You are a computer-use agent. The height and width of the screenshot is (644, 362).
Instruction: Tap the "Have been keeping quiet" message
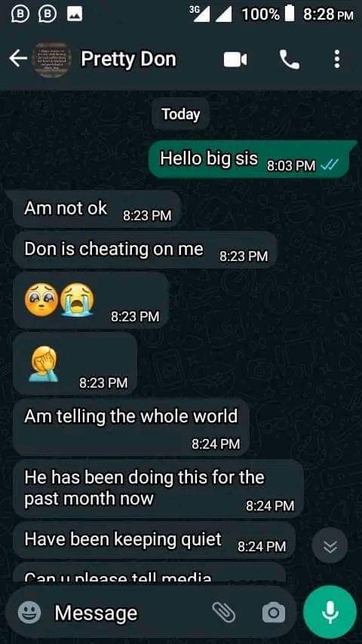click(x=154, y=540)
